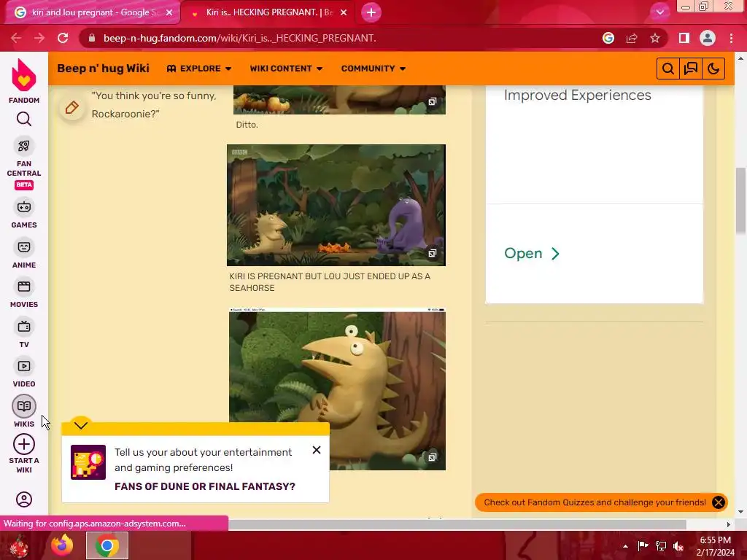This screenshot has width=747, height=560.
Task: View site information lock icon
Action: [92, 38]
